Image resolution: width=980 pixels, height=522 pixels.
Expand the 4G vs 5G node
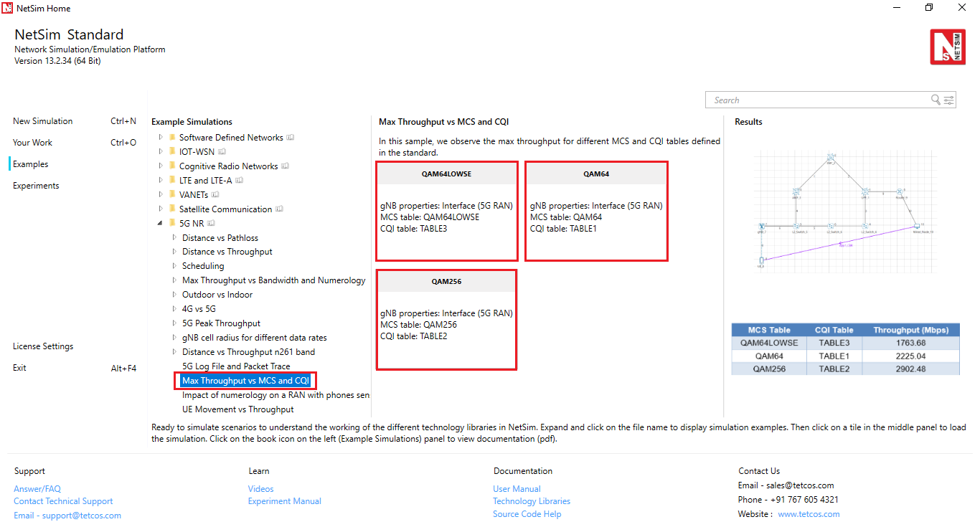point(174,309)
